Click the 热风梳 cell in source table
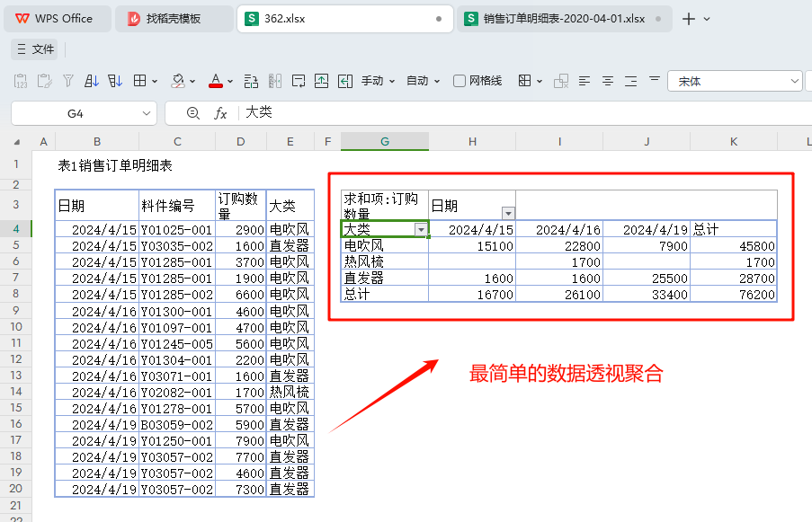This screenshot has width=812, height=522. click(x=290, y=392)
